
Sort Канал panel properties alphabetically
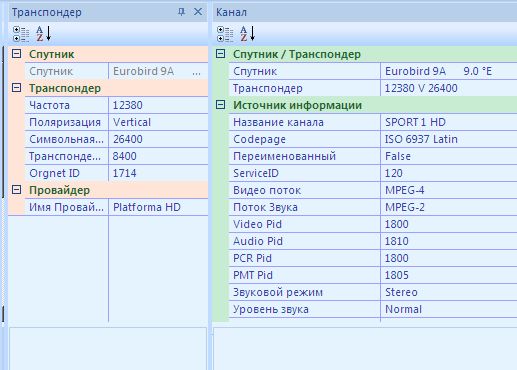[x=248, y=34]
